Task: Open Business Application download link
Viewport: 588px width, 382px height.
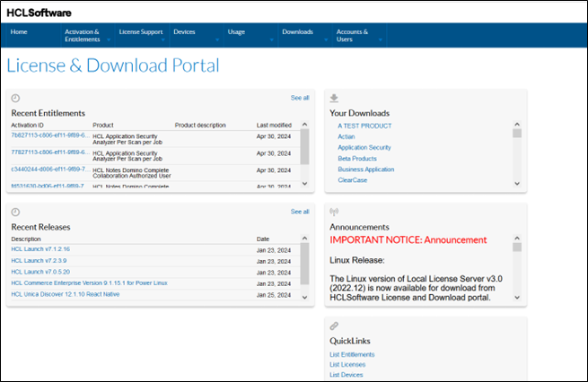Action: (x=366, y=169)
